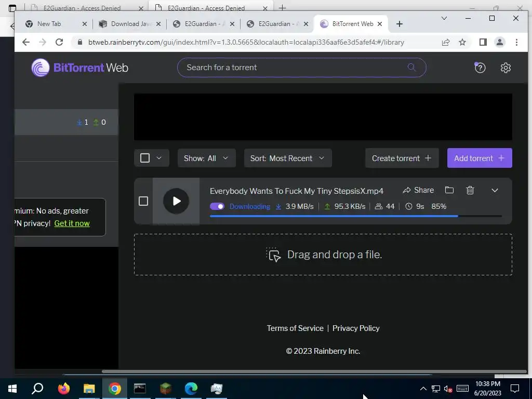Image resolution: width=532 pixels, height=399 pixels.
Task: Click the Chrome address bar URL
Action: (246, 43)
